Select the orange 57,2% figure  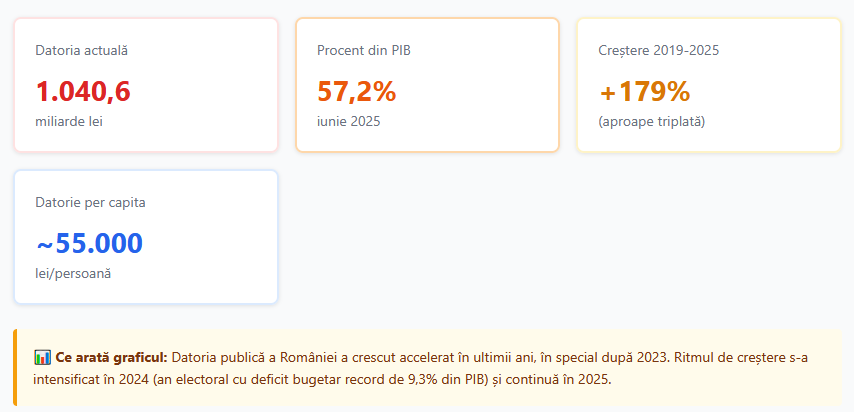click(357, 91)
